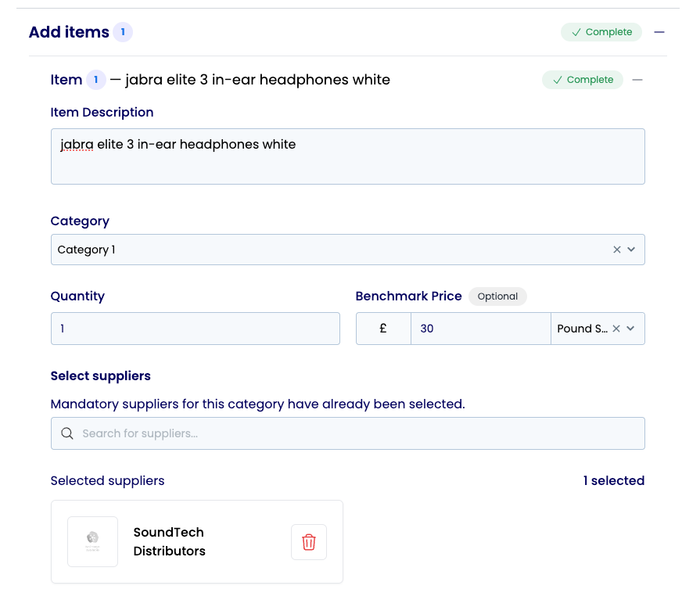Click the SoundTech Distributors logo thumbnail
The height and width of the screenshot is (600, 700).
[92, 542]
